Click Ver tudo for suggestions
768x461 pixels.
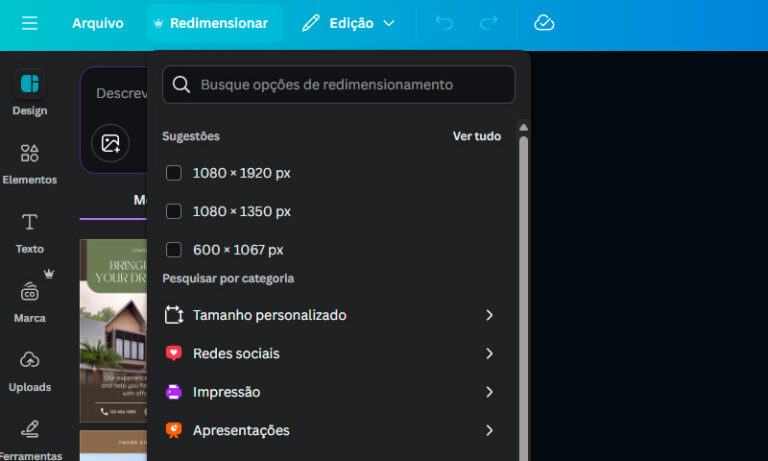click(477, 136)
